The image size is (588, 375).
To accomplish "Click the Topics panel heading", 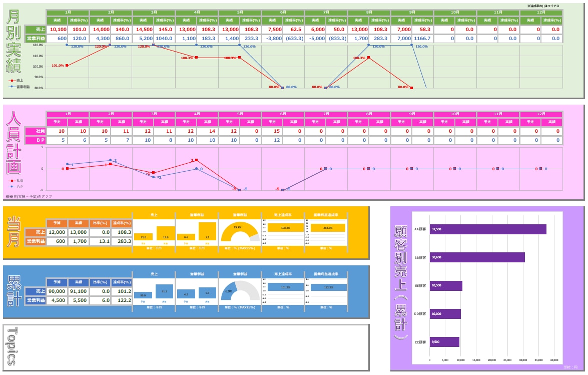I will tap(12, 347).
